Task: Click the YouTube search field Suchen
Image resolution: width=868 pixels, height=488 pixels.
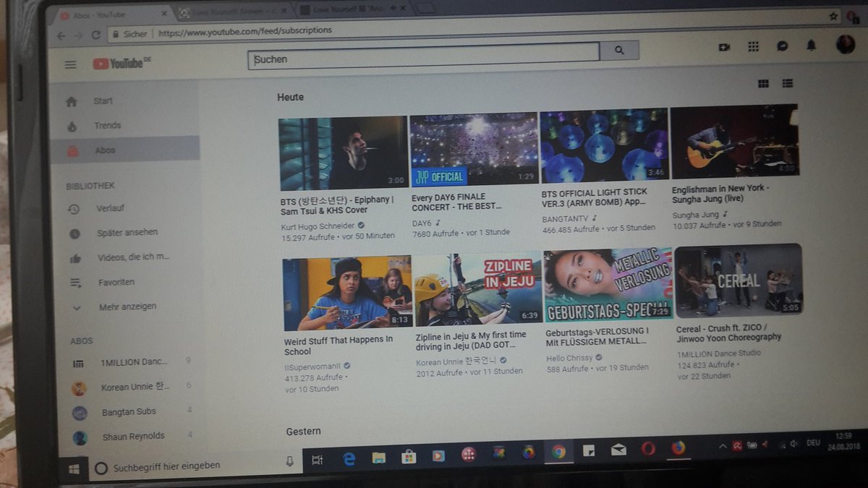Action: (424, 54)
